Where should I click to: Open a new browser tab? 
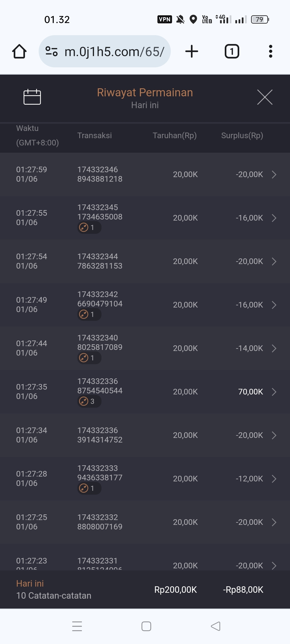click(192, 51)
